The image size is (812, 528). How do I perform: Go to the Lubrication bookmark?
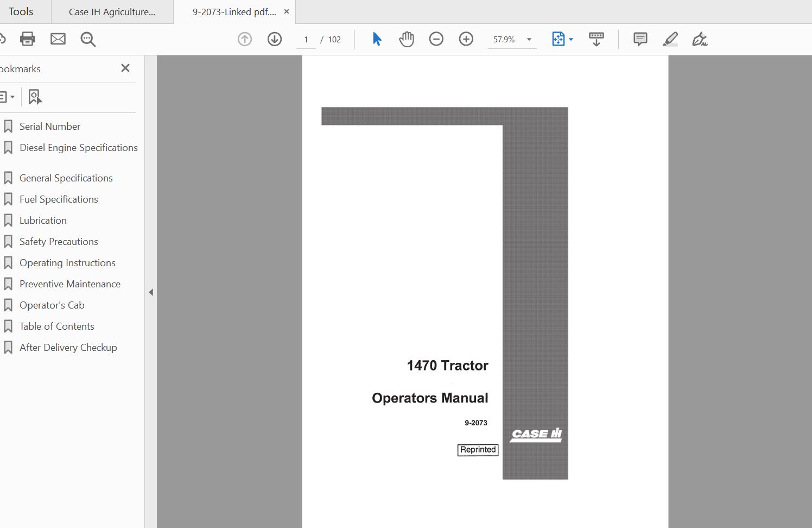pyautogui.click(x=43, y=221)
